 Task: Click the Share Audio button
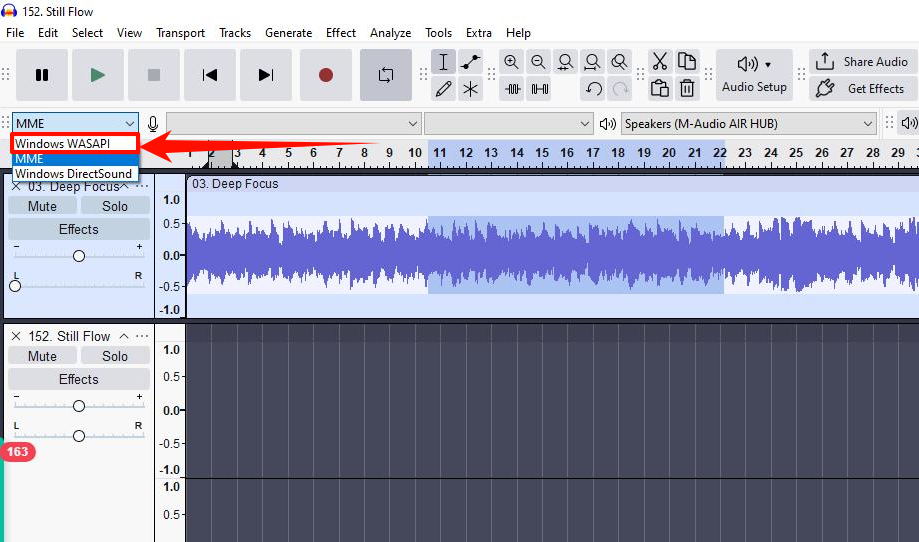pos(862,62)
